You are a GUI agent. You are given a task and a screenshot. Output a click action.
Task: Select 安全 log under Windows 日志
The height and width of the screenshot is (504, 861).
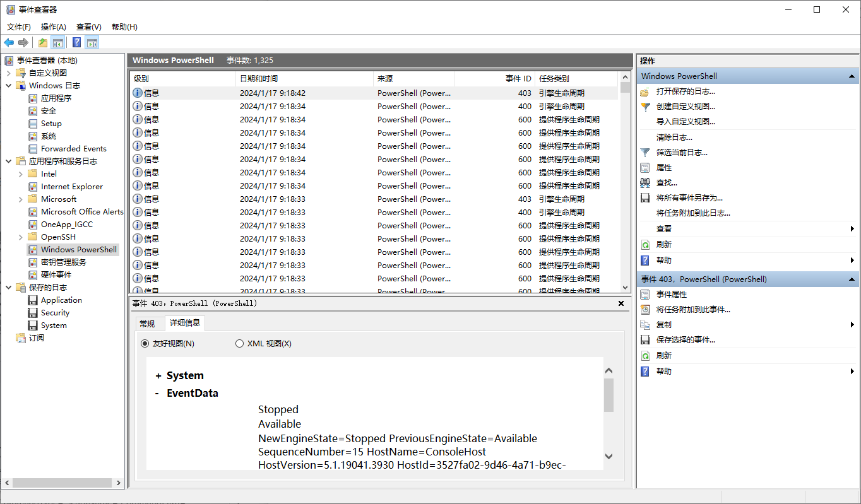pyautogui.click(x=49, y=110)
